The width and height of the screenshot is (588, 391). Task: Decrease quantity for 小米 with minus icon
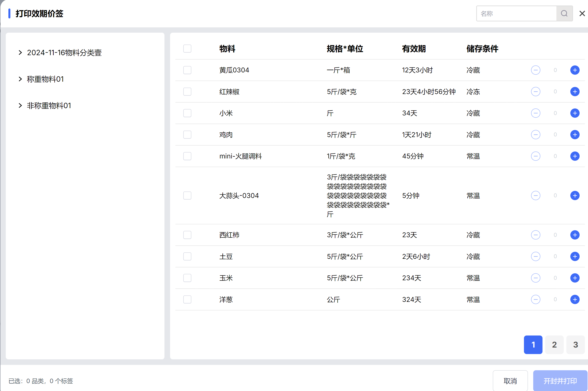[x=536, y=113]
